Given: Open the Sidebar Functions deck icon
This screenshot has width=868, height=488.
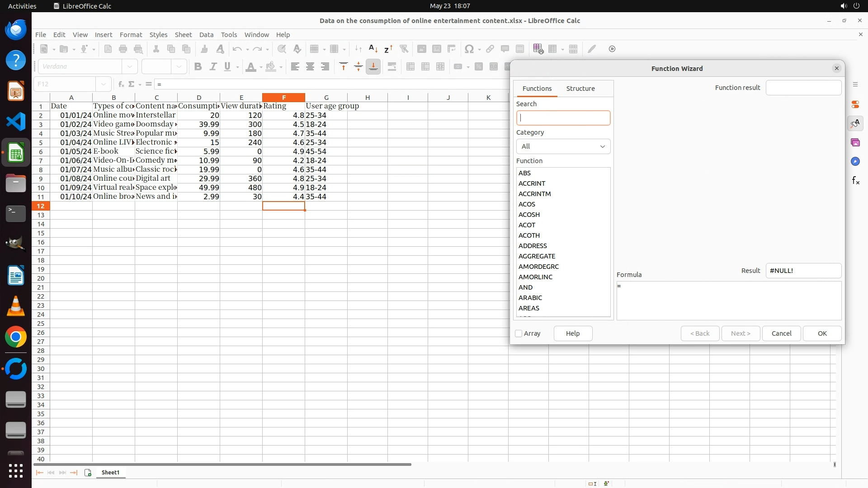Looking at the screenshot, I should [x=855, y=181].
